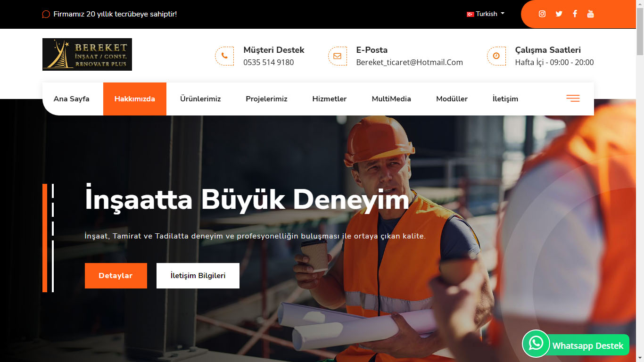644x362 pixels.
Task: Click the clock icon beside Çalışma Saatleri
Action: (496, 56)
